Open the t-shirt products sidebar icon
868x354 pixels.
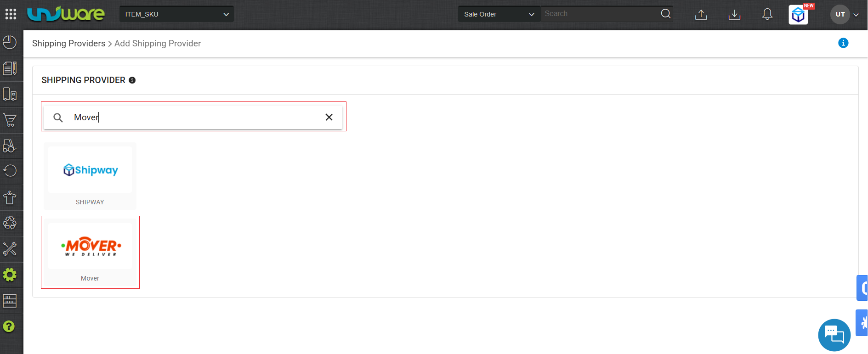click(10, 197)
